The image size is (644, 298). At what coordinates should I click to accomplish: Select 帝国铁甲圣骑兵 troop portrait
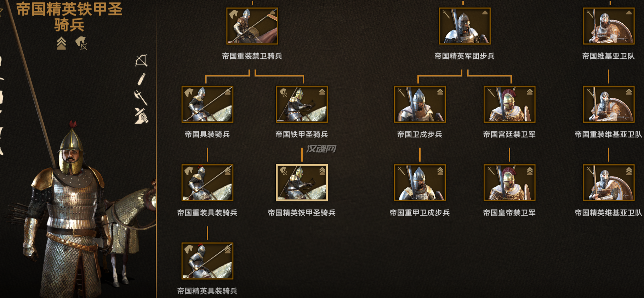[x=302, y=104]
